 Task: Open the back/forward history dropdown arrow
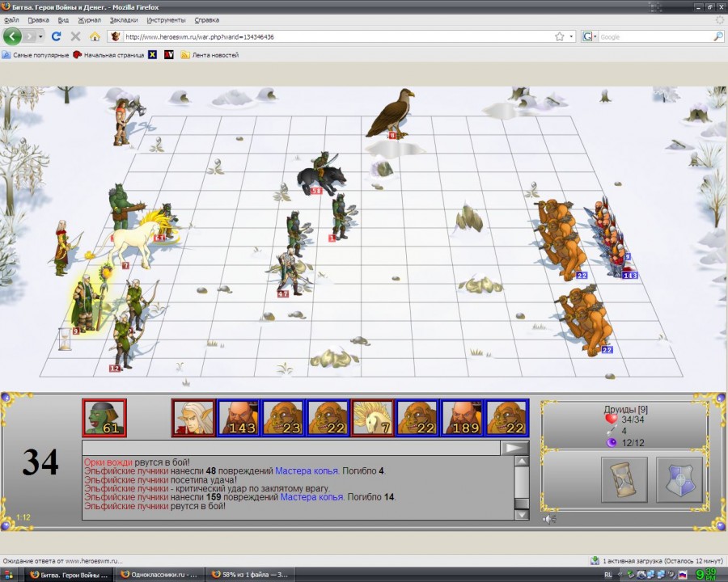pyautogui.click(x=41, y=36)
